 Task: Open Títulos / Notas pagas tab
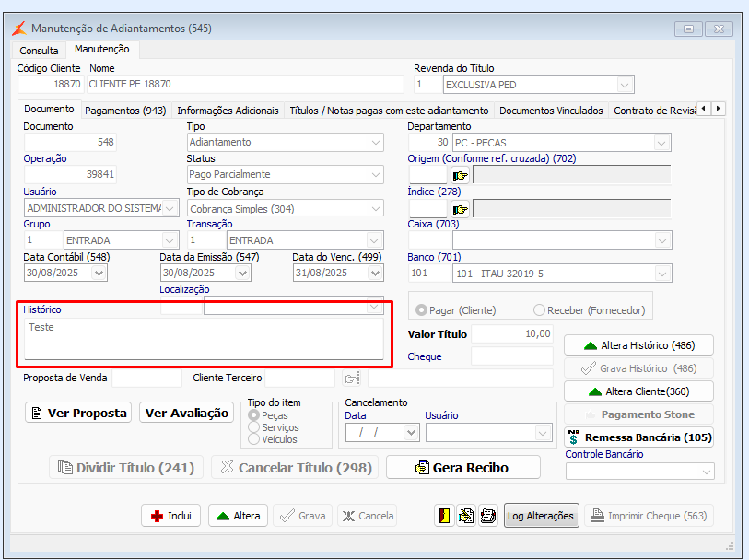click(389, 111)
